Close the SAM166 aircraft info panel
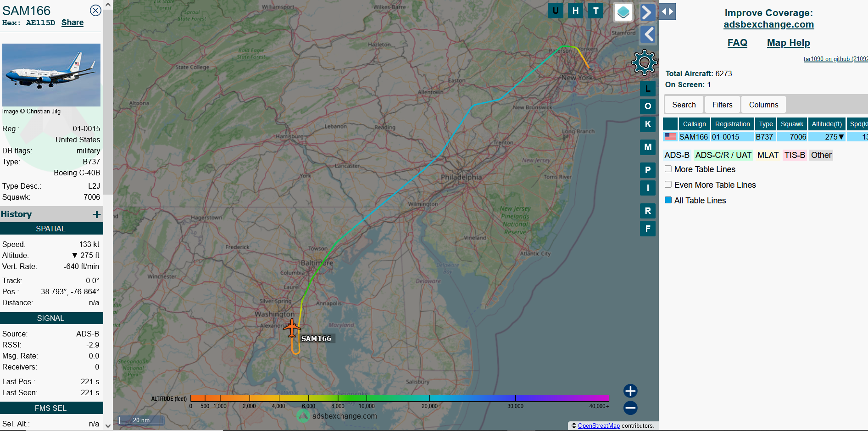This screenshot has height=431, width=868. (95, 11)
